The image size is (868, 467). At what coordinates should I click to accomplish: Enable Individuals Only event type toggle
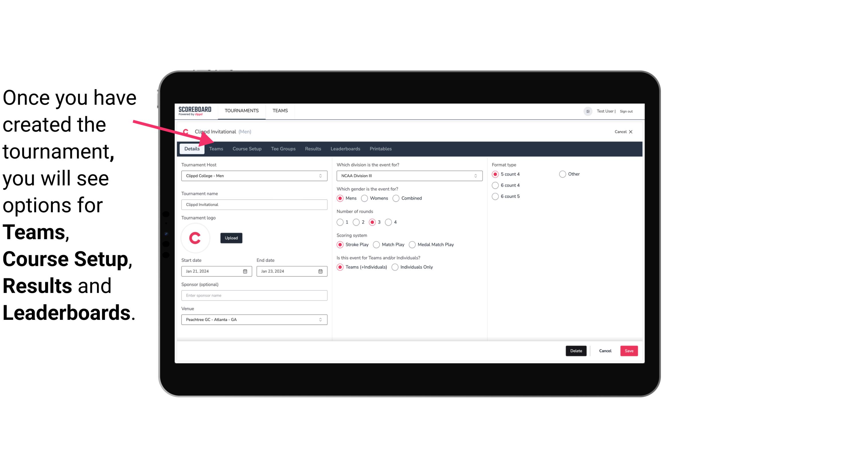[396, 267]
